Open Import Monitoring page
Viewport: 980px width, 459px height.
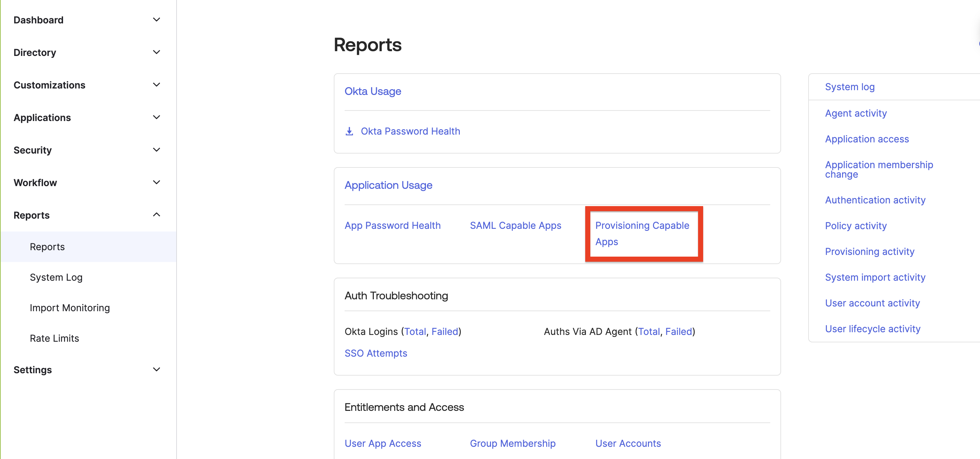(69, 307)
